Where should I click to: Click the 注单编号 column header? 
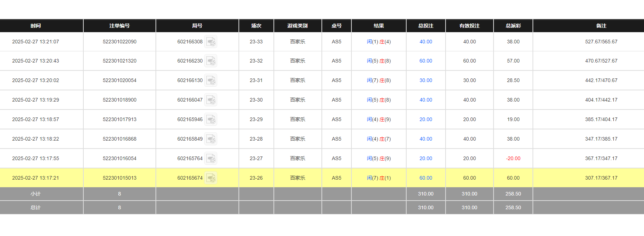click(119, 26)
